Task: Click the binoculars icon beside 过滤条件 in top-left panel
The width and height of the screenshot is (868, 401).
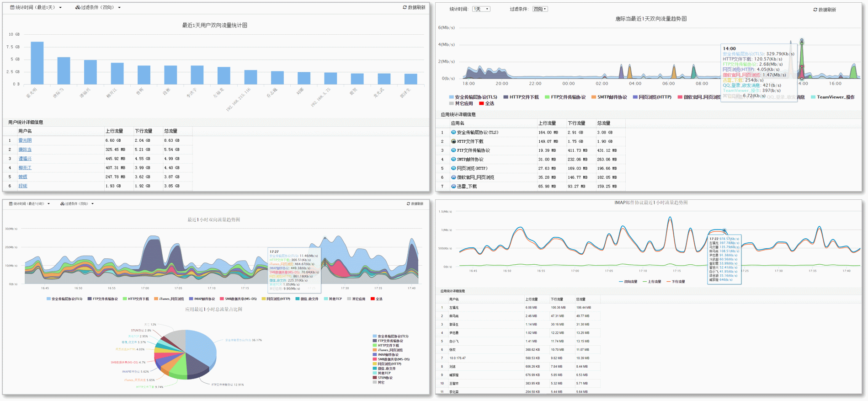Action: point(78,7)
